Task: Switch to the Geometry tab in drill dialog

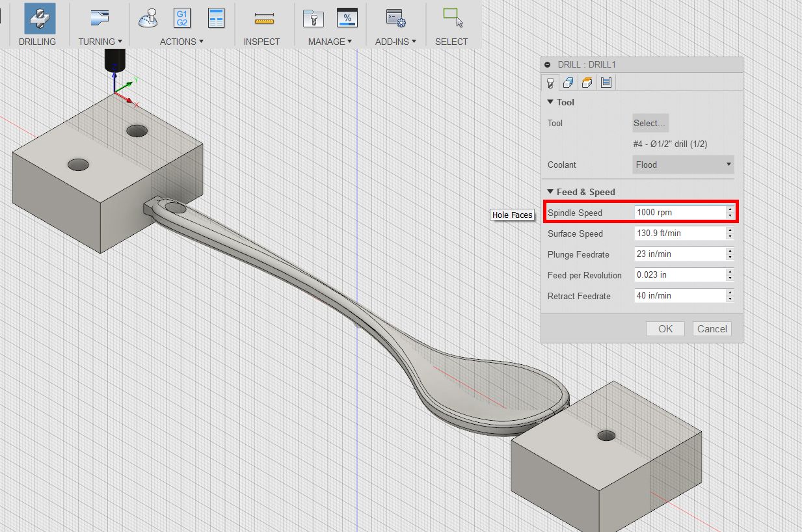Action: pyautogui.click(x=568, y=83)
